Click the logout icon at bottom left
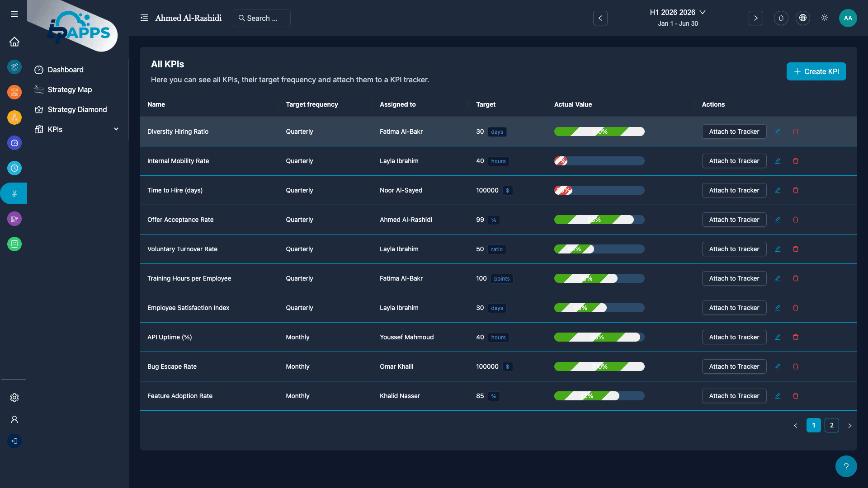This screenshot has height=488, width=868. (x=14, y=441)
